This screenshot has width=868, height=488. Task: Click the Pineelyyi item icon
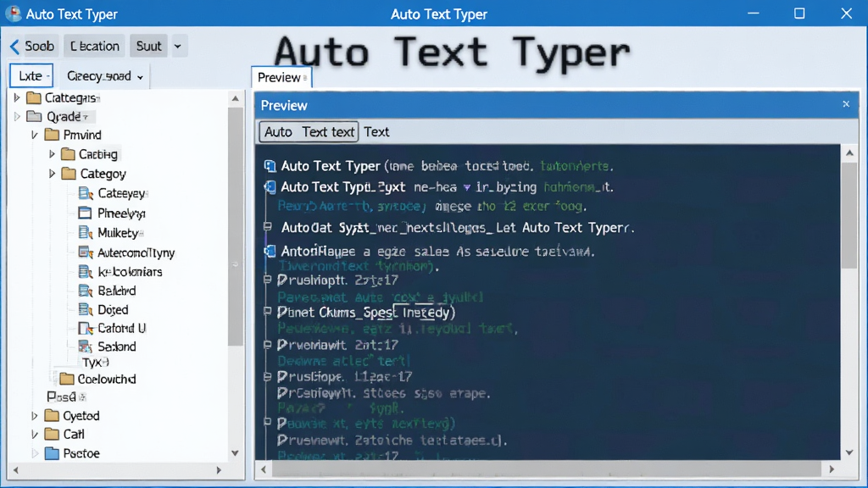[86, 213]
